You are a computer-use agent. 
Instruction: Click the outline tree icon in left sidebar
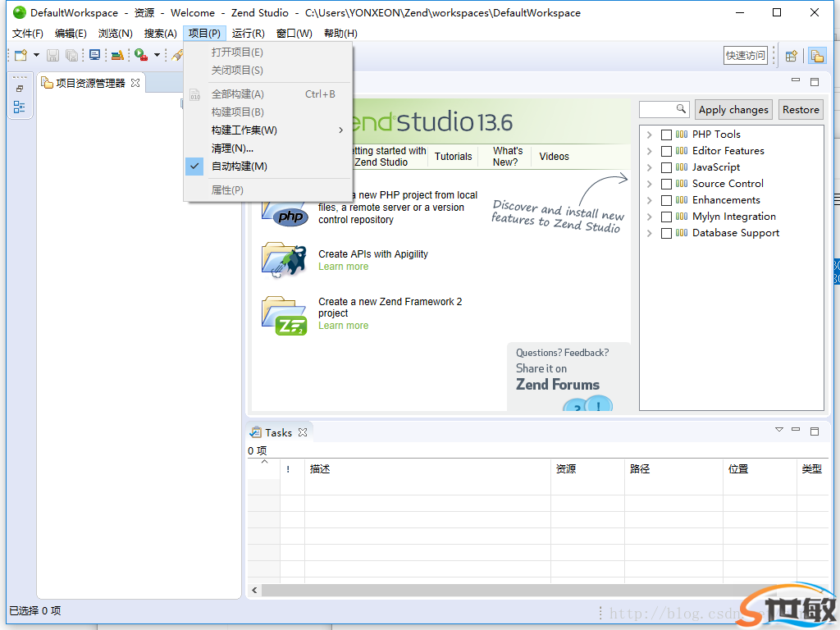point(20,107)
